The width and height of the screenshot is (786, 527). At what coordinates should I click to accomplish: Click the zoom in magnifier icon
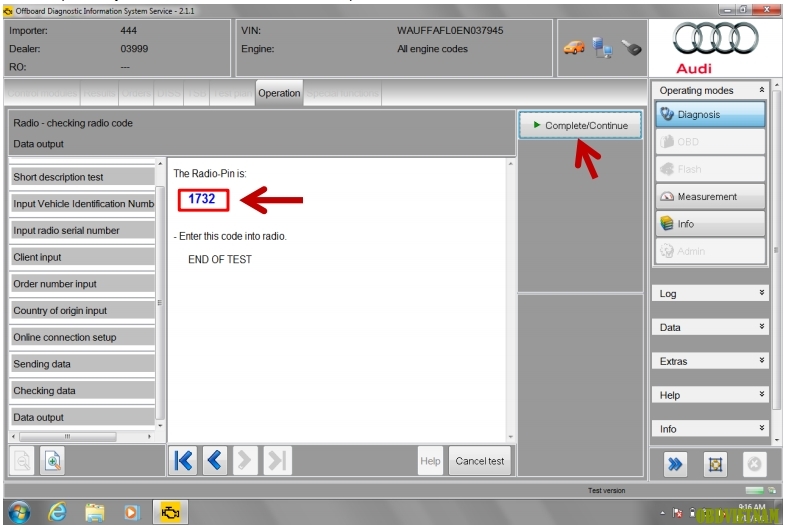(x=53, y=460)
